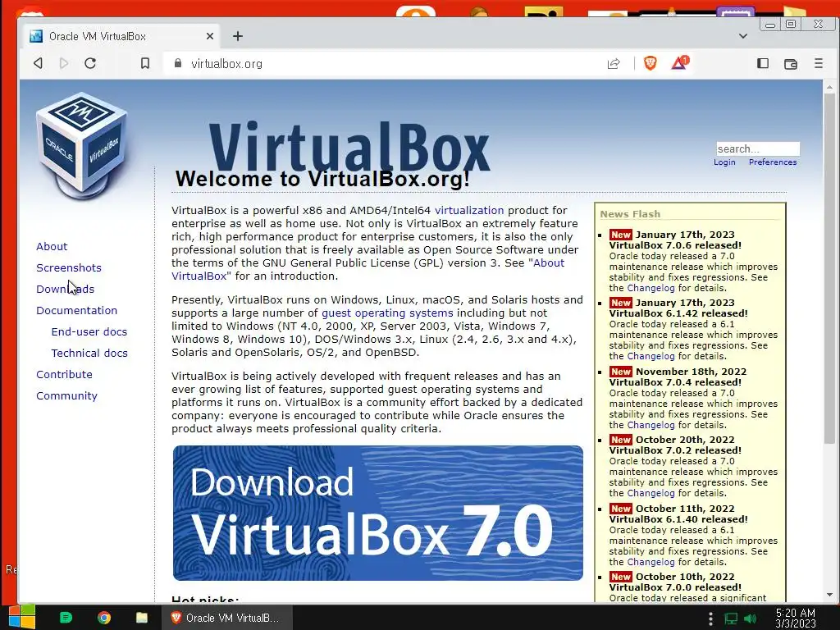Click the News Flash heading
Viewport: 840px width, 630px height.
pos(630,214)
